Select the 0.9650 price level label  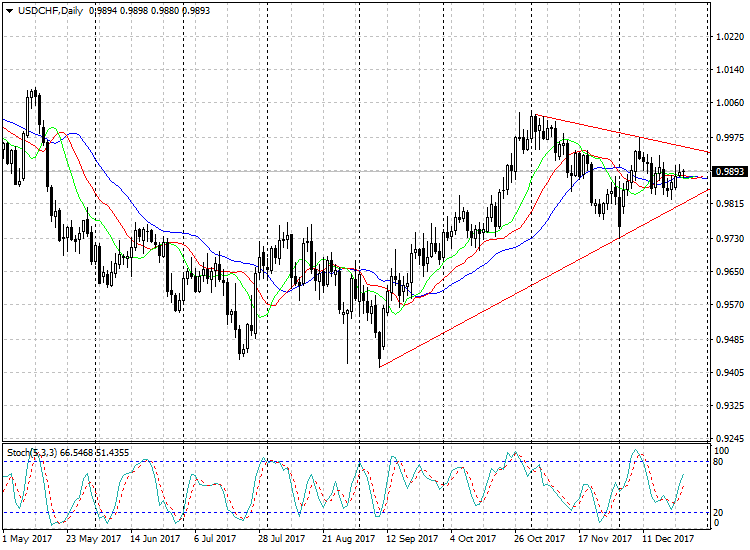click(730, 272)
